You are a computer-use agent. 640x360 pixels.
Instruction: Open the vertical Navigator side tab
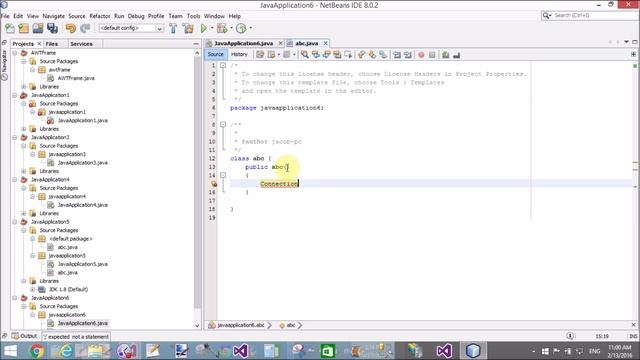[x=4, y=64]
